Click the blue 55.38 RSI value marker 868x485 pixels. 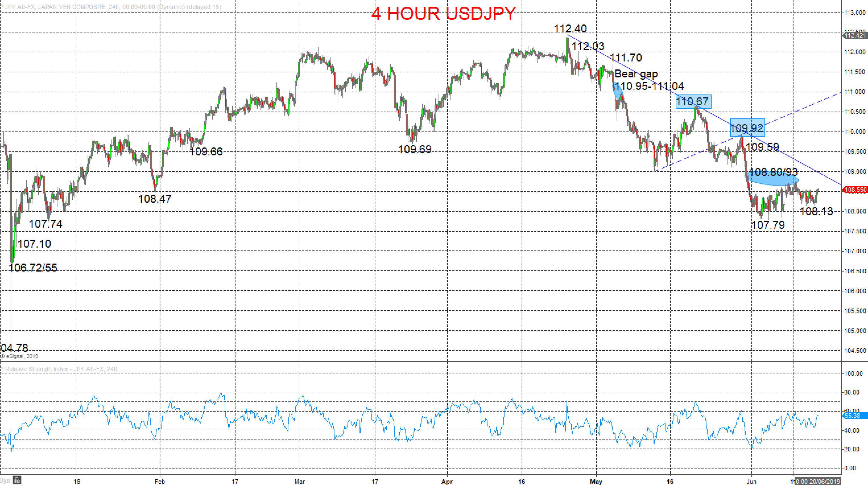coord(855,416)
